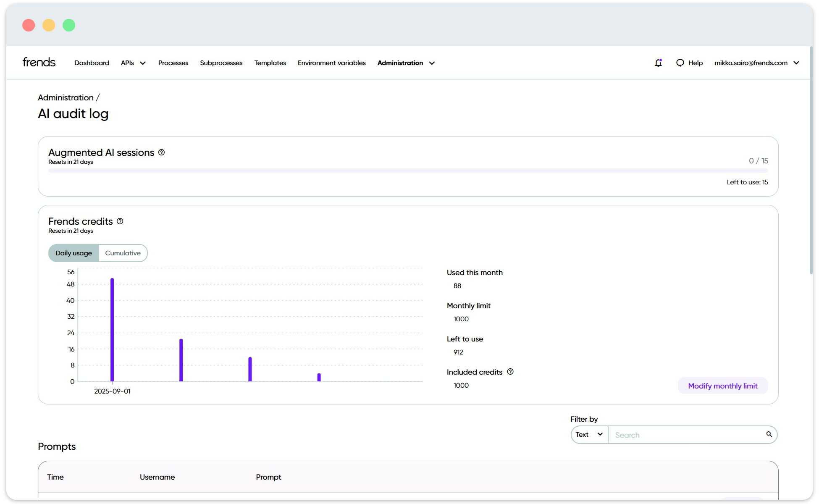Switch chart to Cumulative view
The height and width of the screenshot is (504, 819).
point(123,253)
